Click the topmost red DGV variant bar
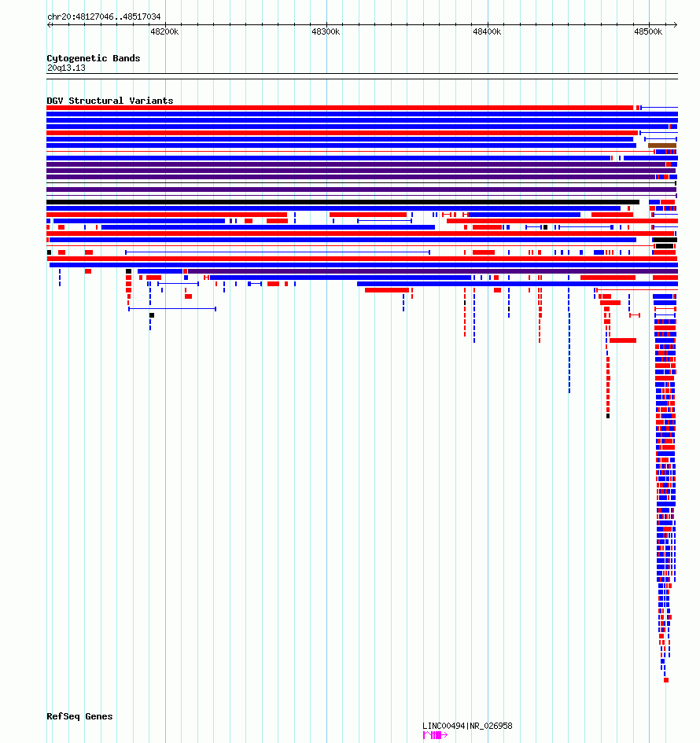 [x=340, y=108]
